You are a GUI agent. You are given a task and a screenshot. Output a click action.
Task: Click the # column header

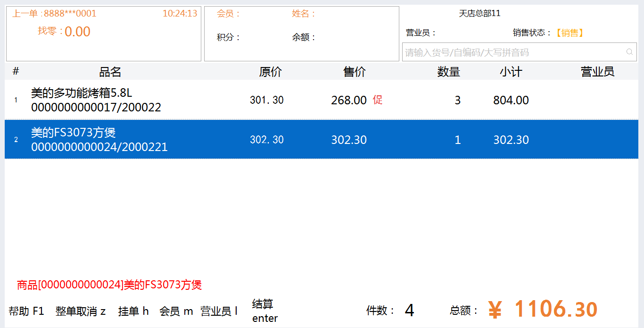coord(16,71)
